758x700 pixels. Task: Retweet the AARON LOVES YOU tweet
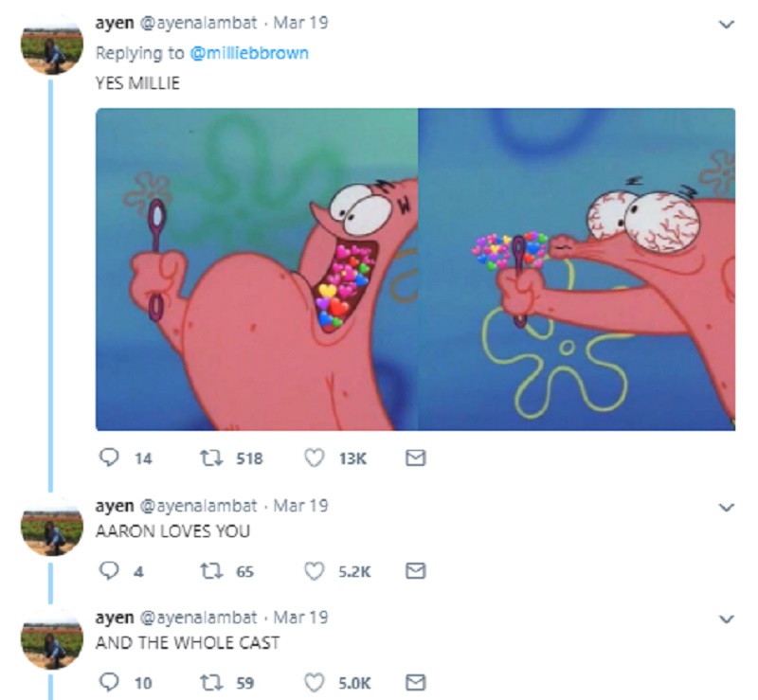(211, 571)
